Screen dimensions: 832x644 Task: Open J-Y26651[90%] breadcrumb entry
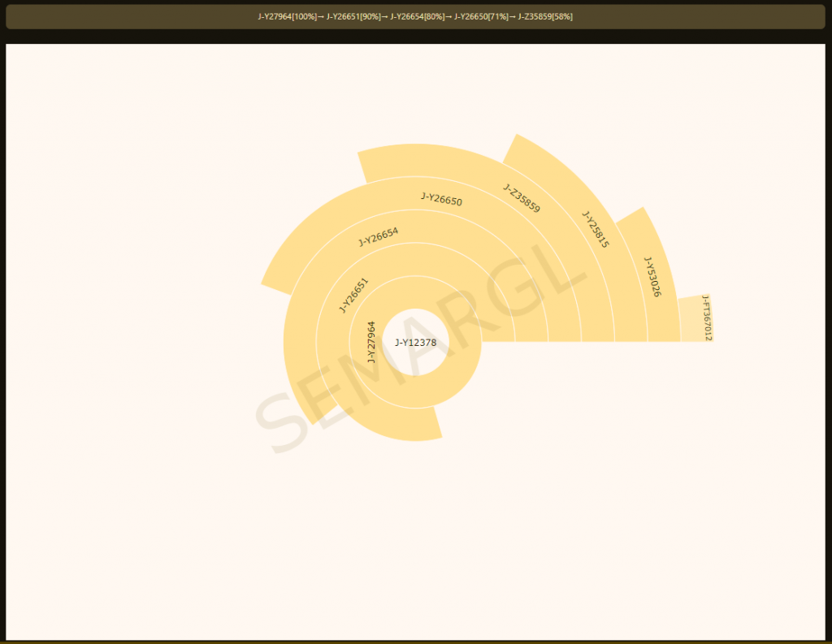pos(353,16)
